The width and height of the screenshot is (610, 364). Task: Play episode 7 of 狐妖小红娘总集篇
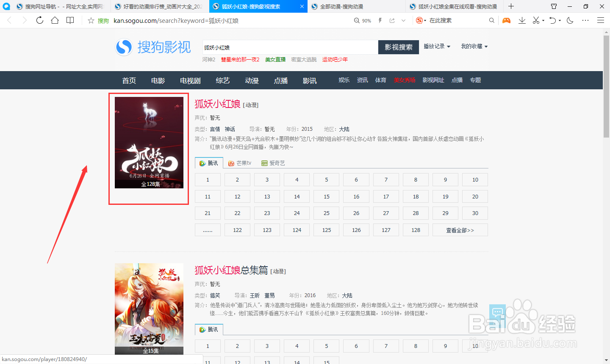(x=386, y=346)
